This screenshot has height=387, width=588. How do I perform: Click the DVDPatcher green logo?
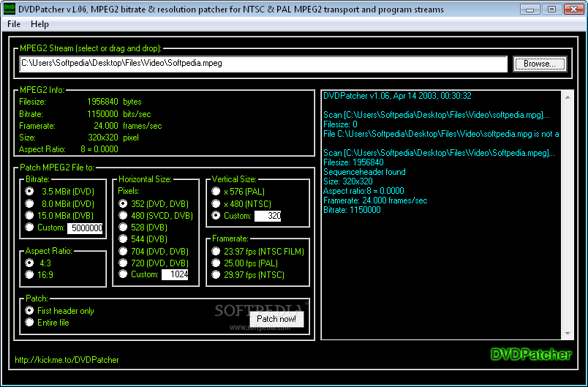531,354
